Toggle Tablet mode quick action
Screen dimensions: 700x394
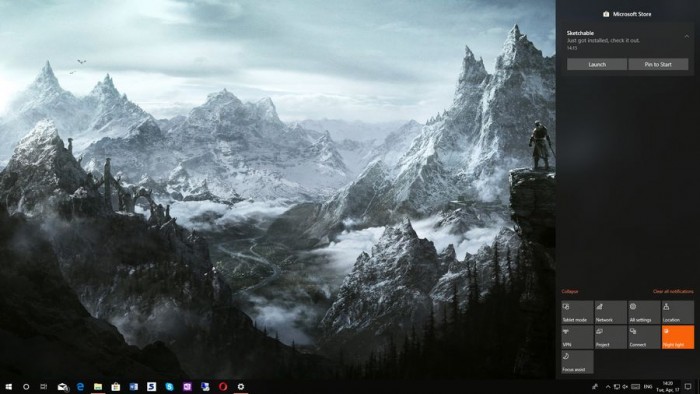point(577,312)
